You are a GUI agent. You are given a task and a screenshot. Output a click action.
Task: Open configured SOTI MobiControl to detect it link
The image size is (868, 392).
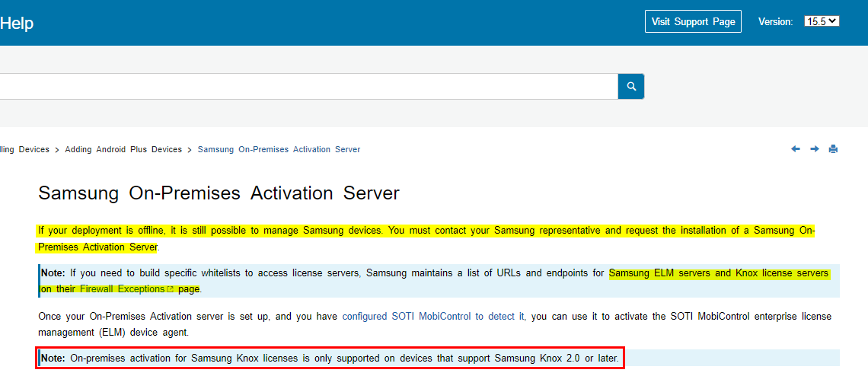pyautogui.click(x=433, y=316)
